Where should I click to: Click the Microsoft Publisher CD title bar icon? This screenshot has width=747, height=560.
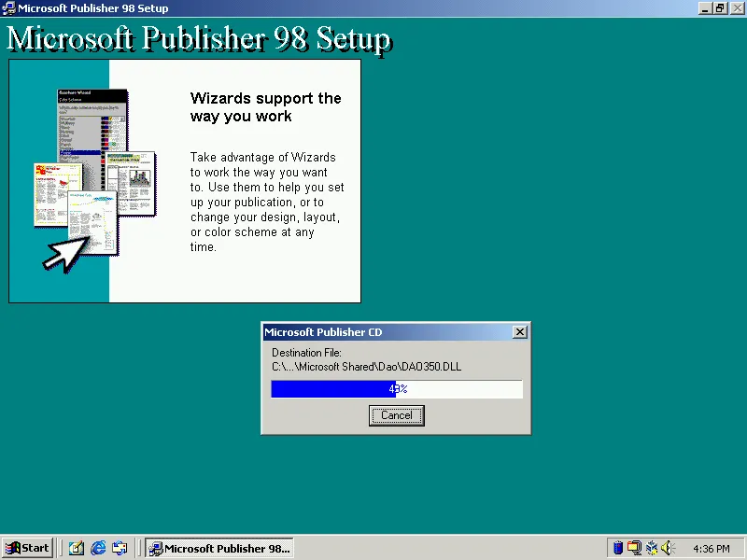[270, 332]
